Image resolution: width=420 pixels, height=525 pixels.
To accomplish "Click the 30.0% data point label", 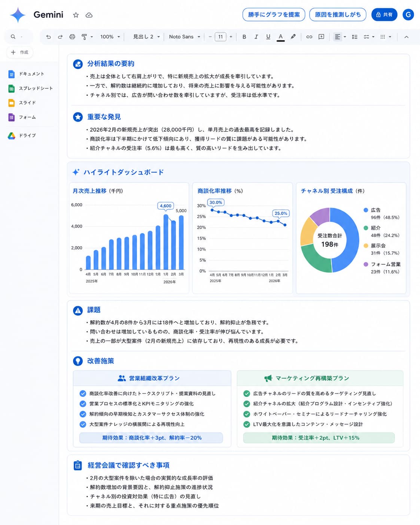I will [x=216, y=203].
